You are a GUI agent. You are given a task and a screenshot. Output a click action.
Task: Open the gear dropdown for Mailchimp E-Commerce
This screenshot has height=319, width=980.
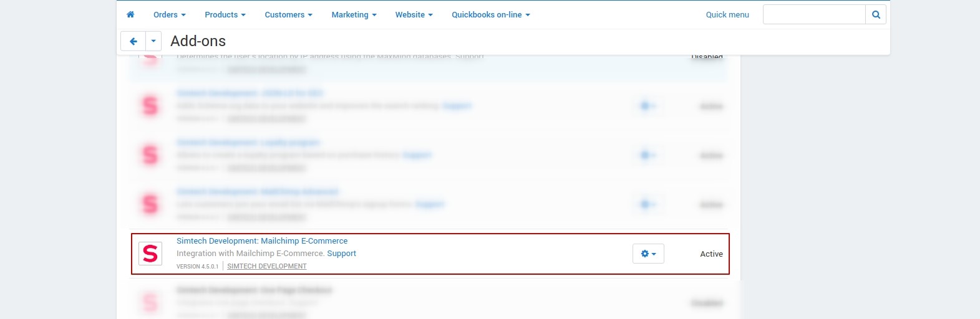(x=648, y=254)
